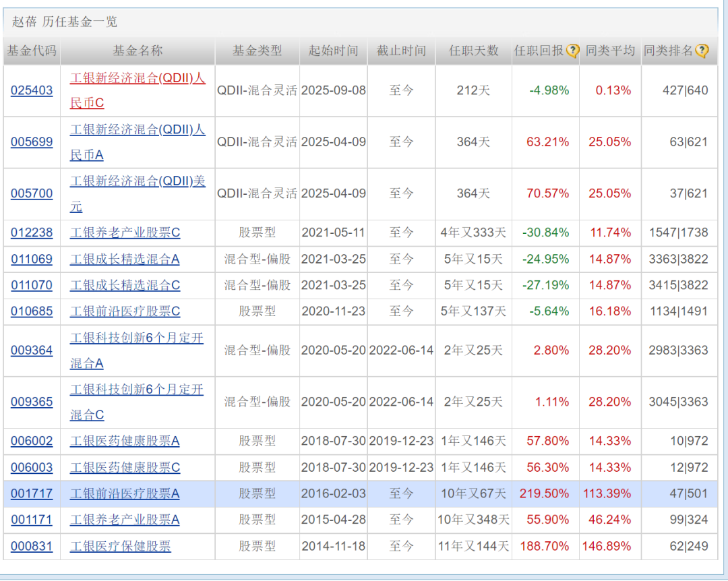The width and height of the screenshot is (728, 581).
Task: Click the 任职天数 column header
Action: tap(474, 51)
